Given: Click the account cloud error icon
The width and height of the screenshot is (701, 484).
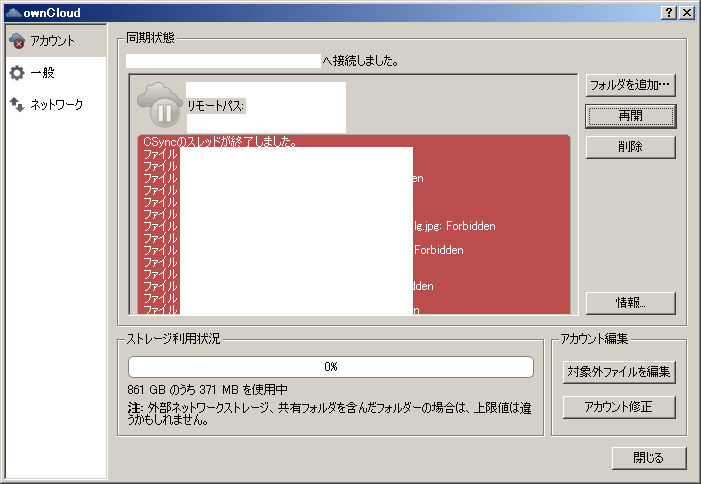Looking at the screenshot, I should click(x=17, y=41).
